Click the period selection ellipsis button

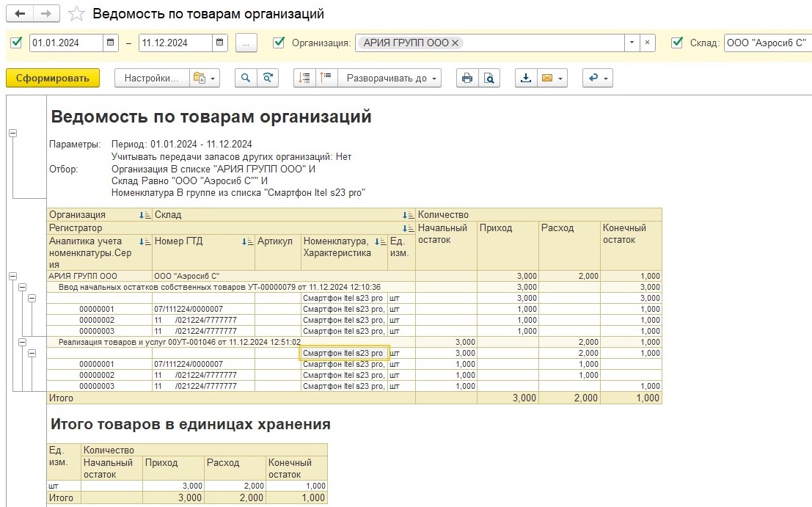coord(246,43)
